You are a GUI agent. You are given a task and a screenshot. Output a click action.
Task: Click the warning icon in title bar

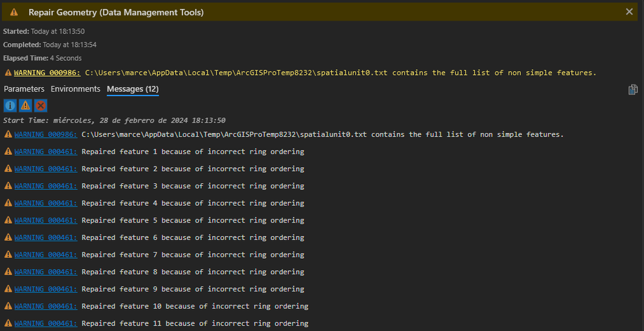14,12
